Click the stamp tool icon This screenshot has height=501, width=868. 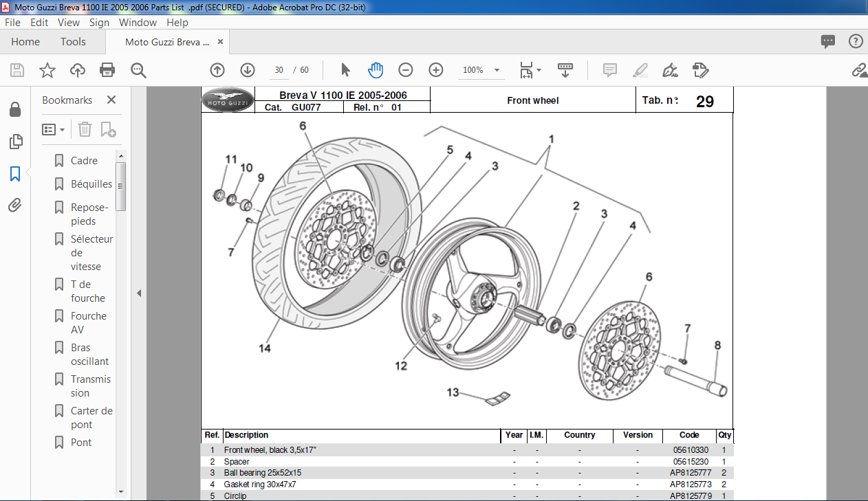point(700,70)
